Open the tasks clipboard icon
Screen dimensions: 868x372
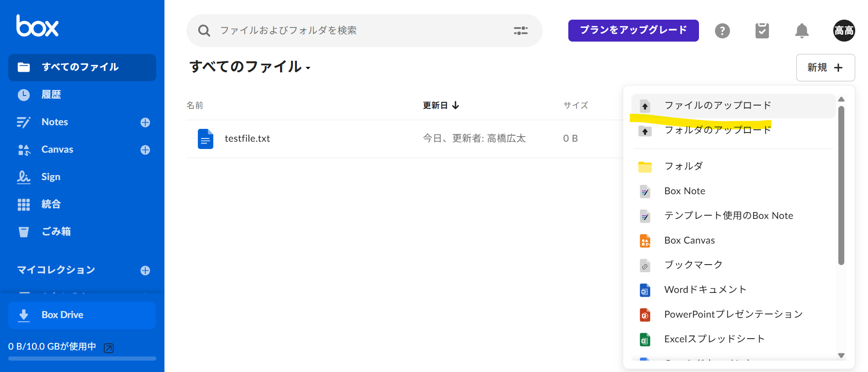[x=762, y=31]
